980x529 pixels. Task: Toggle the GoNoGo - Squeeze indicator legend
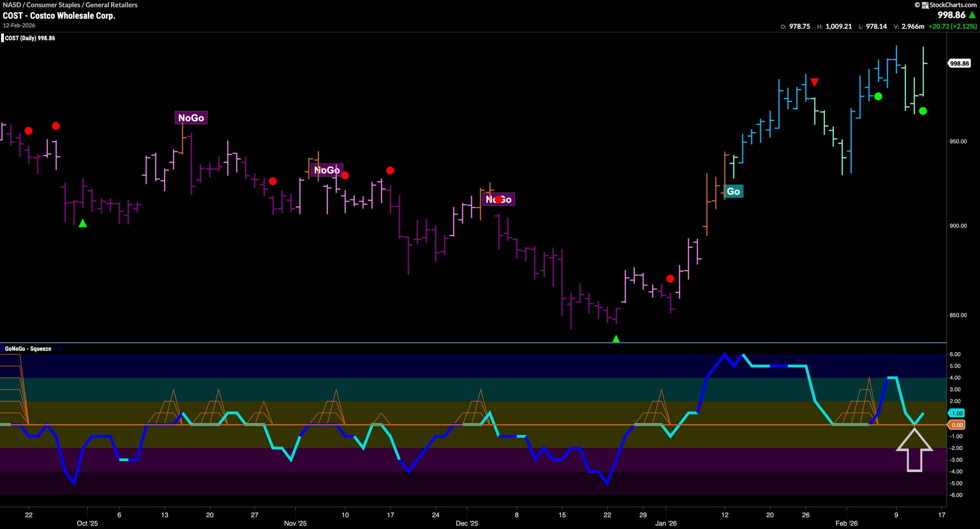28,348
